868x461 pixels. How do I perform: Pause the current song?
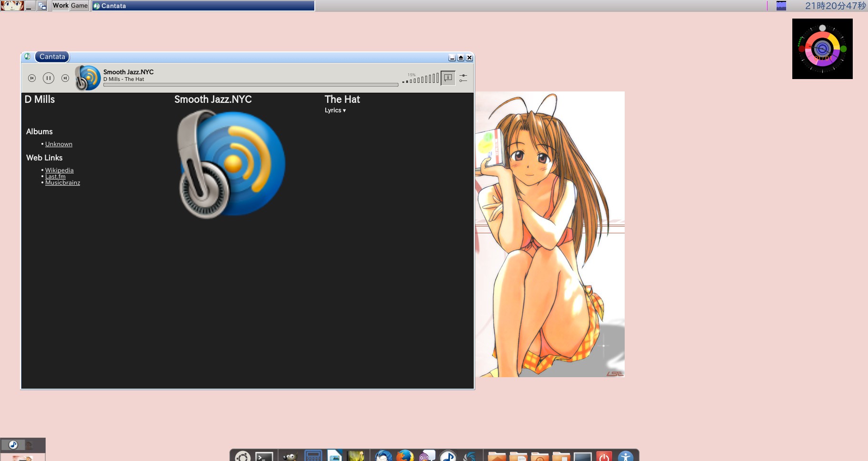click(49, 78)
